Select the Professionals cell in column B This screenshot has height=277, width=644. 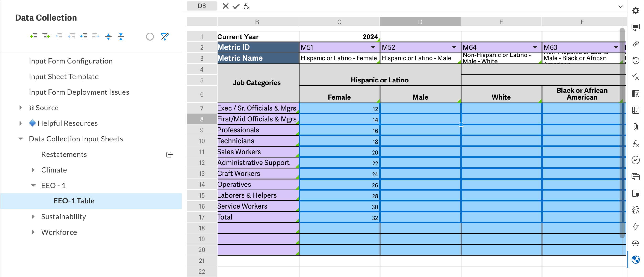pyautogui.click(x=258, y=130)
